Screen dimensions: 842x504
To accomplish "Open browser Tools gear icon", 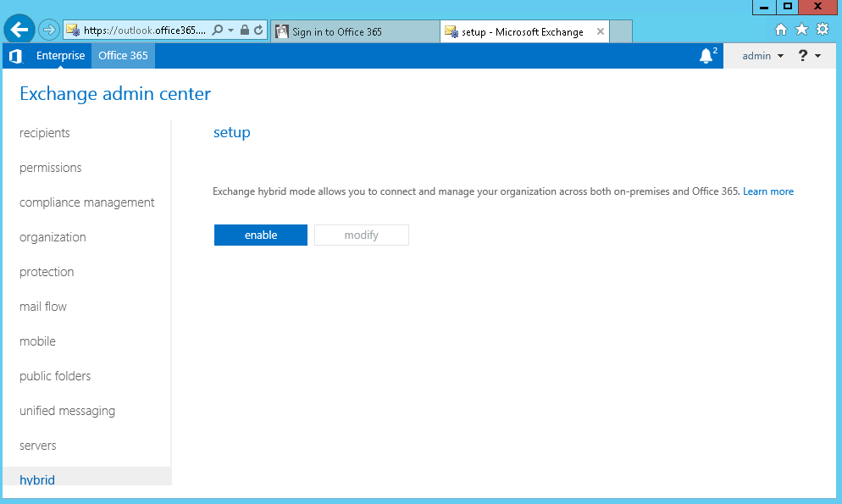I will pos(823,30).
